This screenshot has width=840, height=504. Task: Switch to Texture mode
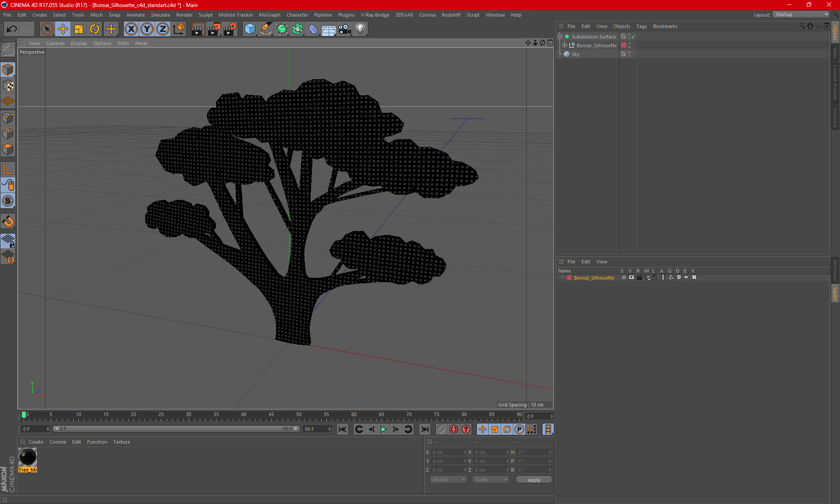point(8,86)
